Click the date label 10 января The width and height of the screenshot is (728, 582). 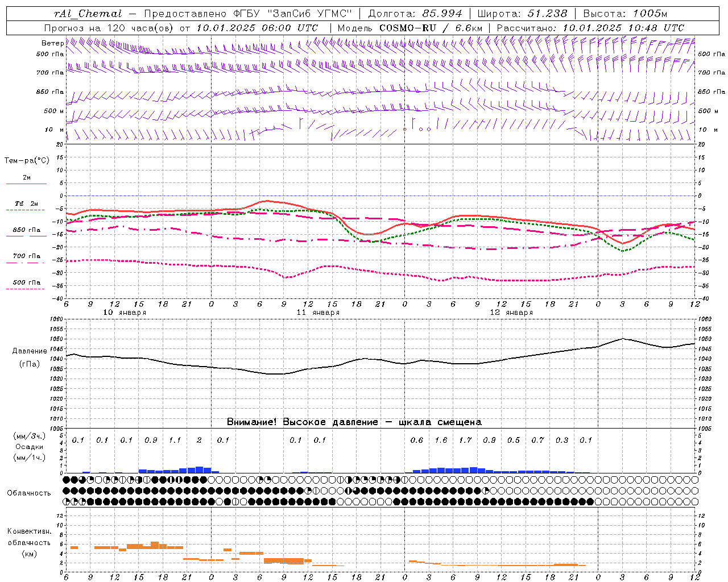[x=125, y=313]
